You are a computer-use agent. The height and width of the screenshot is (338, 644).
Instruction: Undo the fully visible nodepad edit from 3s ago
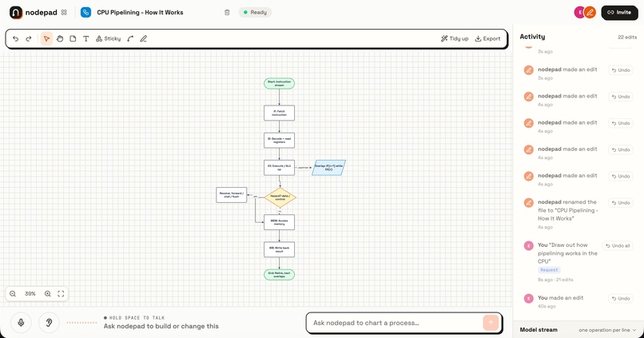[620, 70]
